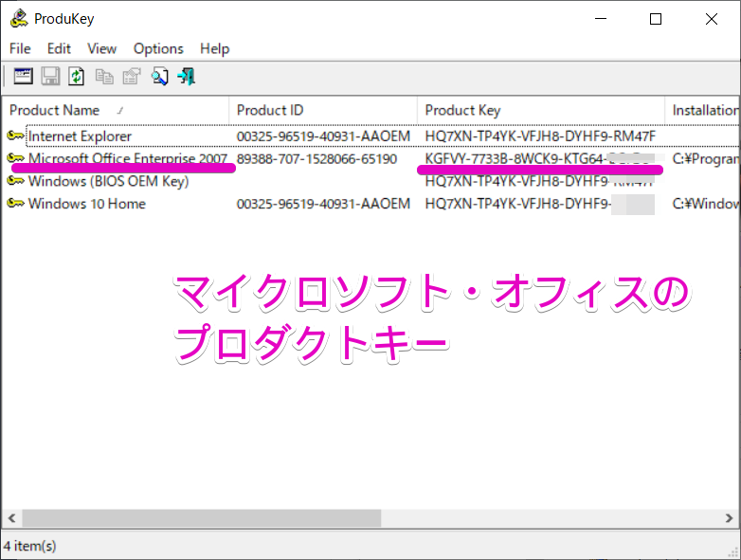Select the Windows (BIOS OEM Key) row
Image resolution: width=741 pixels, height=560 pixels.
point(370,181)
